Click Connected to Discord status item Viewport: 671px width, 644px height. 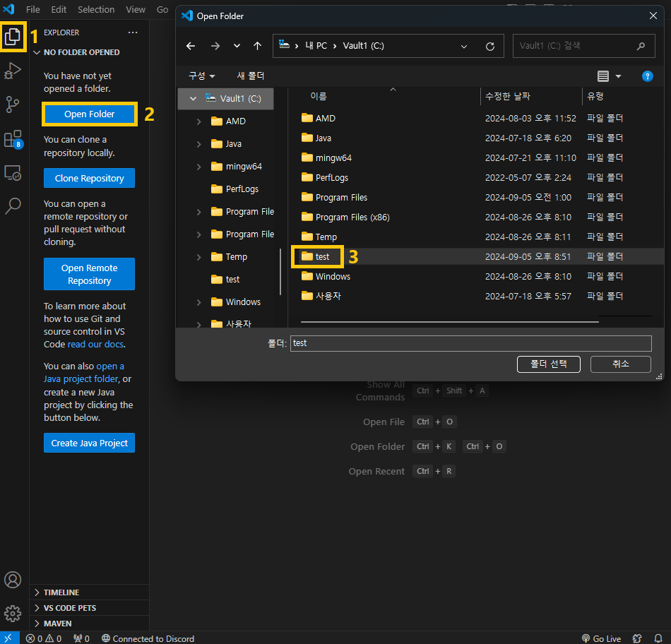(x=148, y=638)
